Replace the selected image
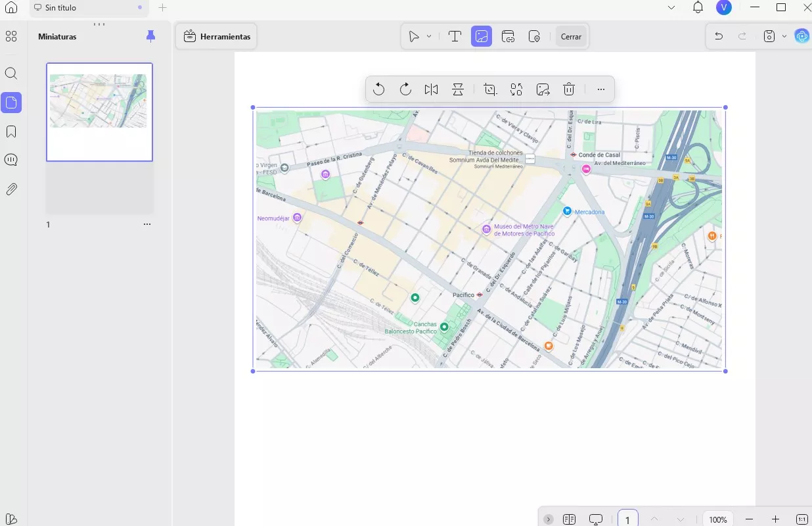Screen dimensions: 812x526 (516, 89)
